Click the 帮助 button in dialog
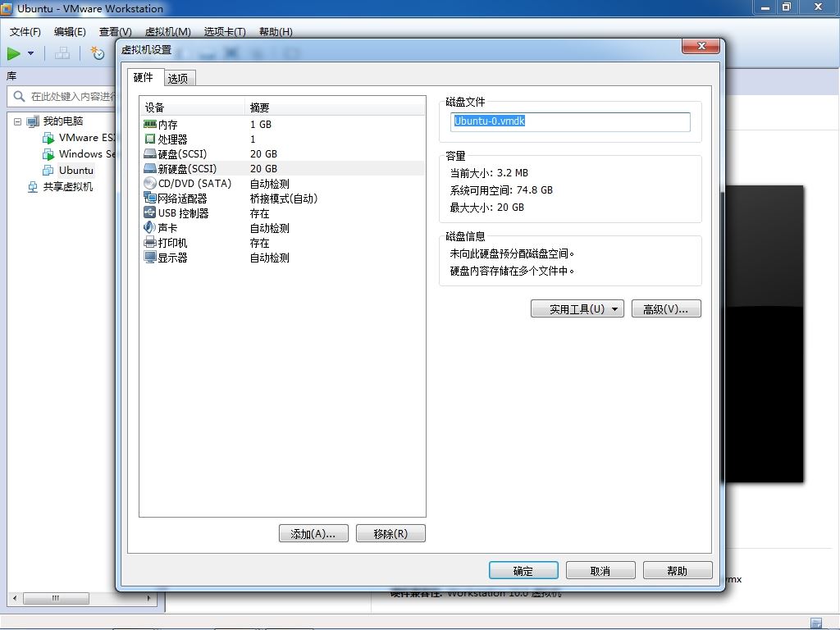The width and height of the screenshot is (840, 630). (x=678, y=571)
